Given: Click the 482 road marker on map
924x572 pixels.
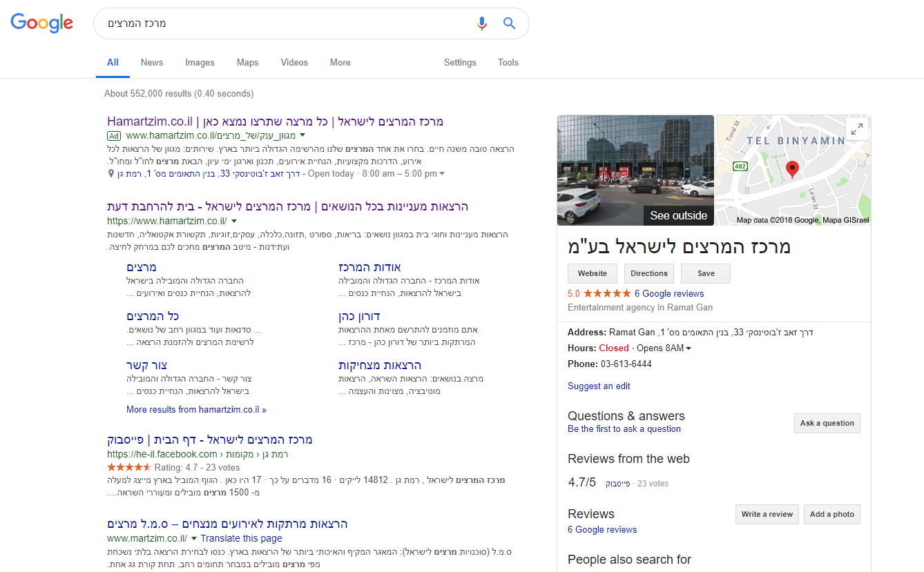Looking at the screenshot, I should (x=740, y=166).
